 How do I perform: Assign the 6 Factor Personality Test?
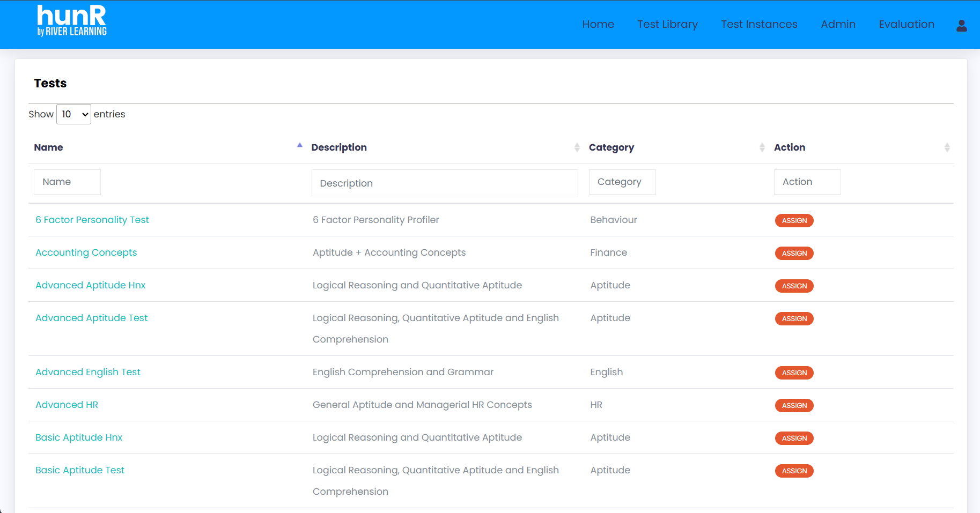[x=794, y=220]
